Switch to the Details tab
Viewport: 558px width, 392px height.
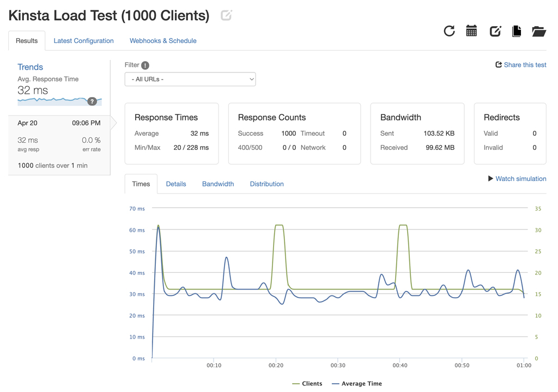(176, 184)
